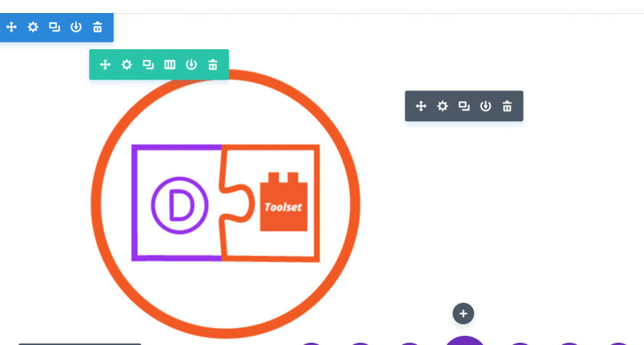Delete the section using blue toolbar trash

tap(97, 27)
